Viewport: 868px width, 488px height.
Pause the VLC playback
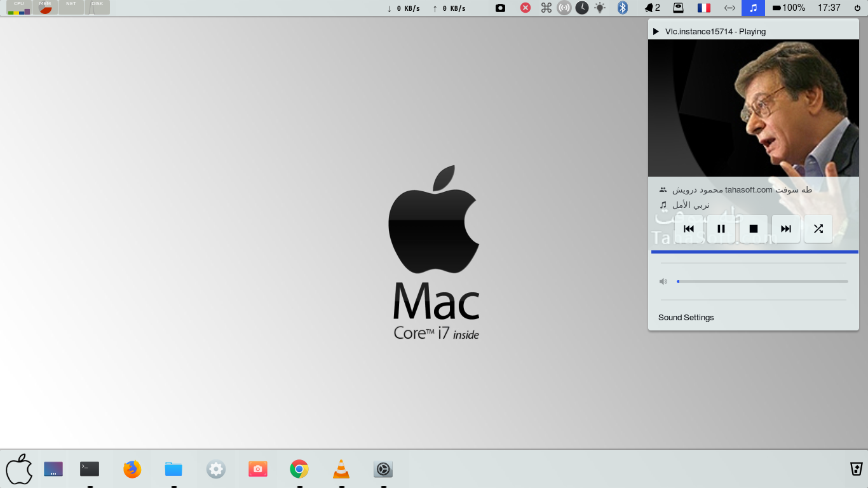[x=721, y=229]
